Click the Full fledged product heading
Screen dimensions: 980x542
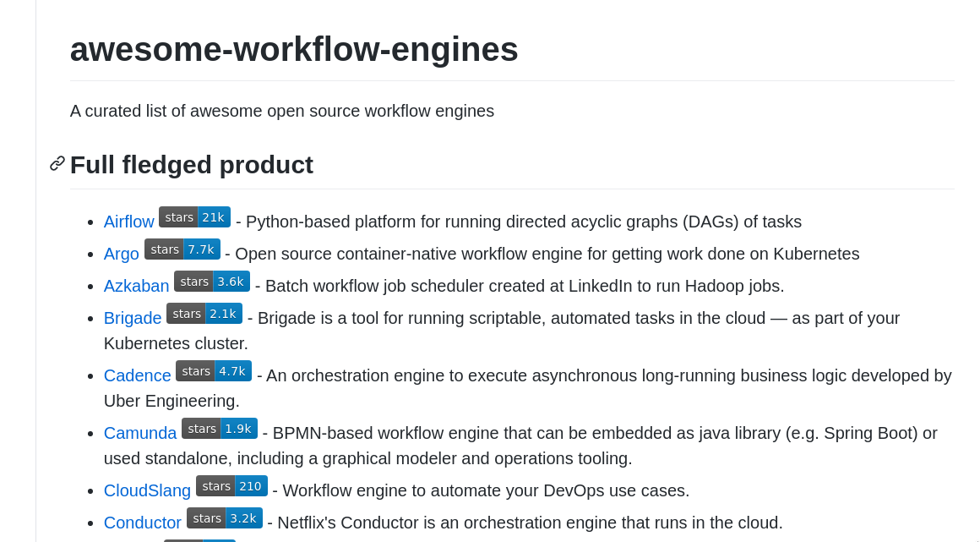(192, 165)
